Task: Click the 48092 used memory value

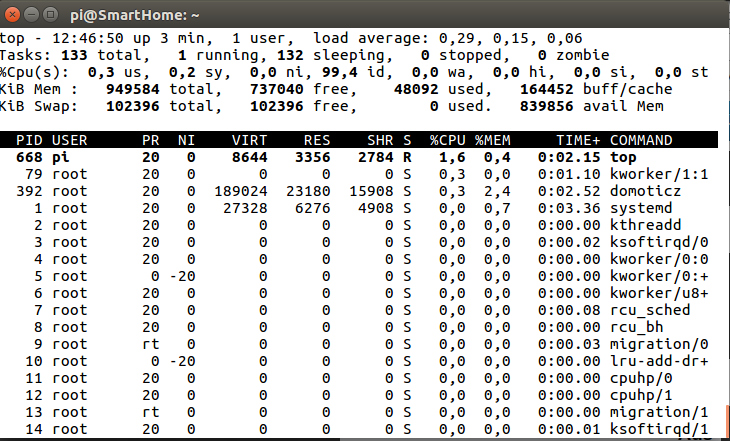Action: point(416,89)
